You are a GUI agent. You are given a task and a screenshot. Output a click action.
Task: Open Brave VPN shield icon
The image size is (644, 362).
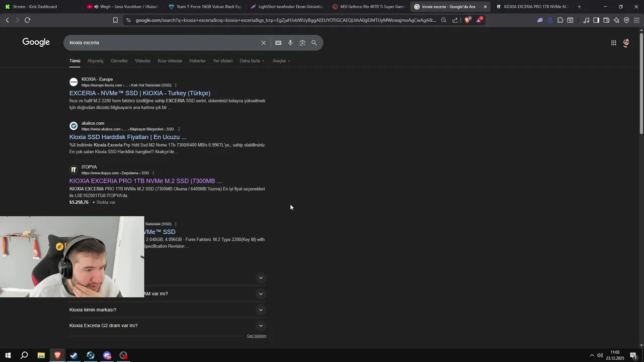coord(626,20)
